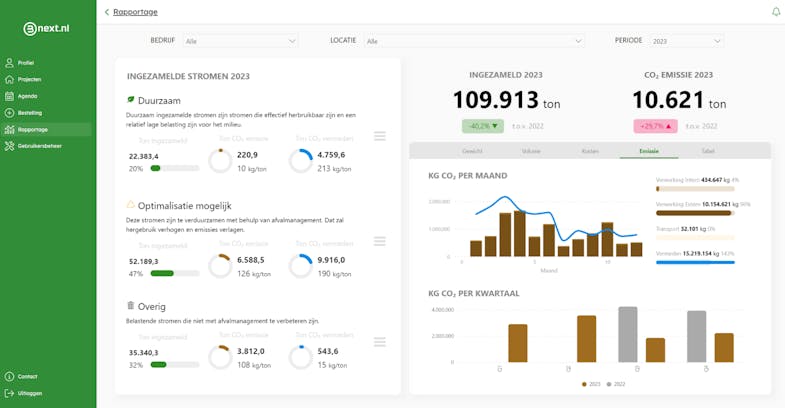This screenshot has height=408, width=785.
Task: Open the Periode 2023 dropdown
Action: pyautogui.click(x=686, y=41)
